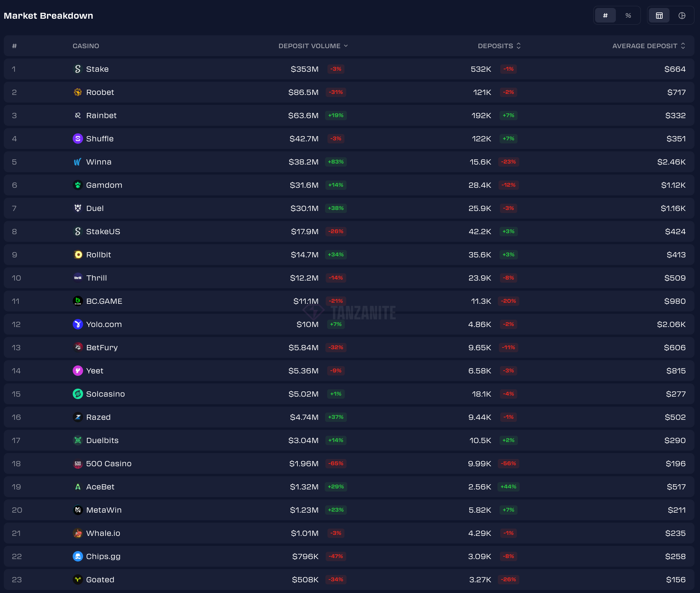The image size is (700, 593).
Task: Click the Chips.gg blue logo icon
Action: tap(78, 556)
